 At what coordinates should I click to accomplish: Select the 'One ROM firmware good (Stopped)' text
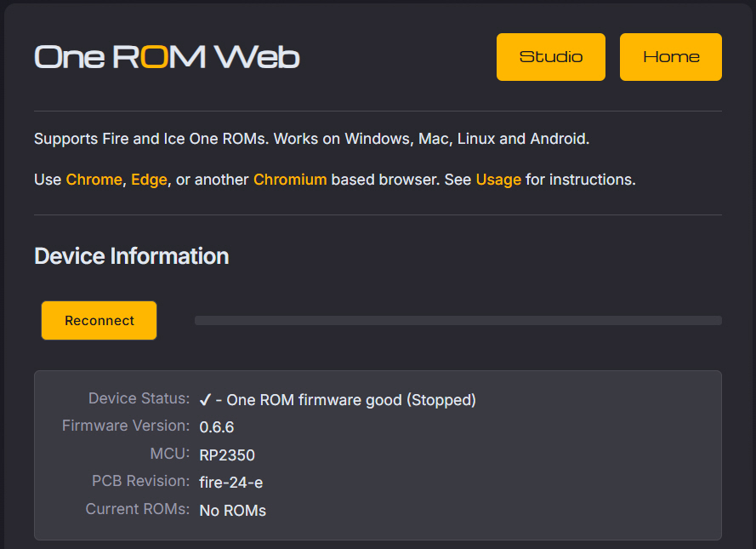tap(350, 400)
